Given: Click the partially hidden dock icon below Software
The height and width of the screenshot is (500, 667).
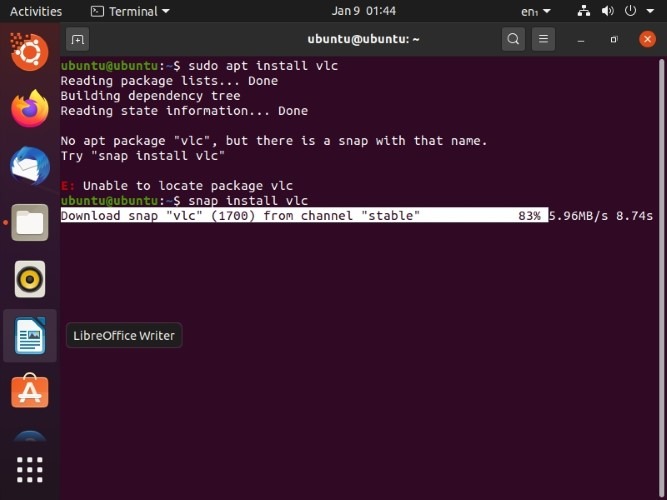Looking at the screenshot, I should pyautogui.click(x=30, y=436).
